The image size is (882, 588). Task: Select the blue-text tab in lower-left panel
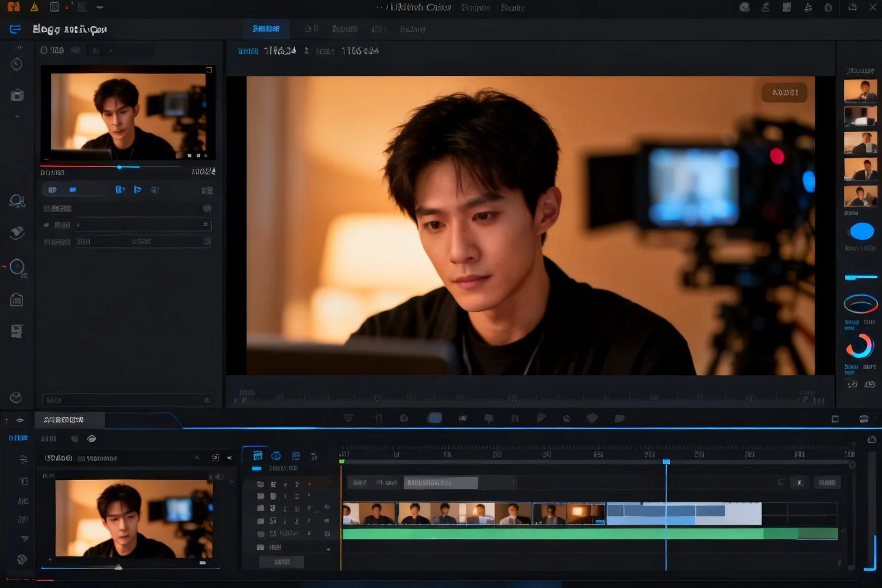point(18,438)
